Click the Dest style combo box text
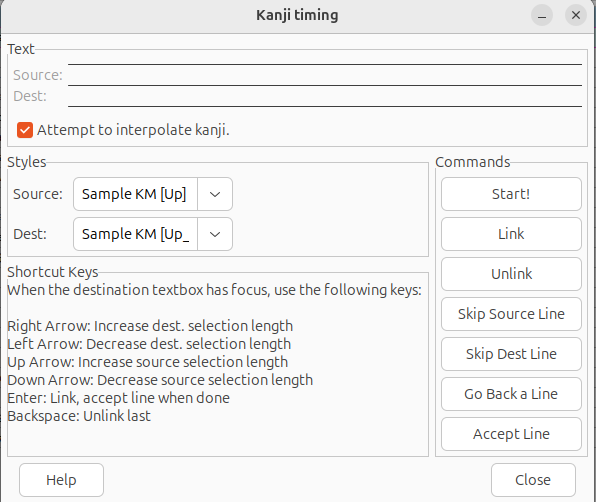The image size is (596, 502). pyautogui.click(x=135, y=234)
